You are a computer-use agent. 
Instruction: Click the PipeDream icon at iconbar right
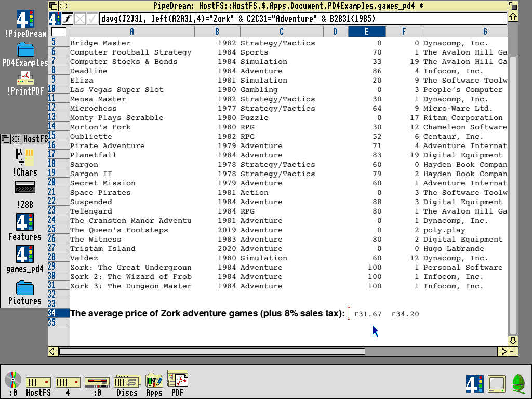click(x=474, y=384)
